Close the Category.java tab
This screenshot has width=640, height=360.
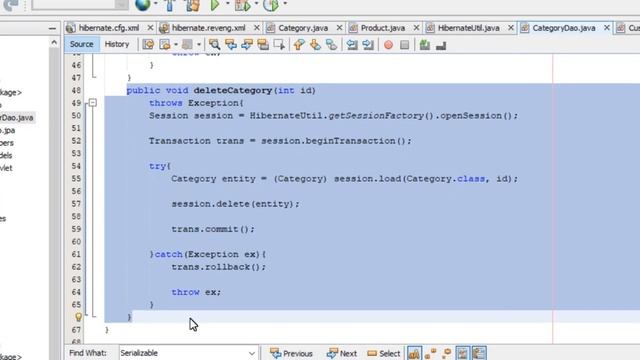(x=339, y=28)
